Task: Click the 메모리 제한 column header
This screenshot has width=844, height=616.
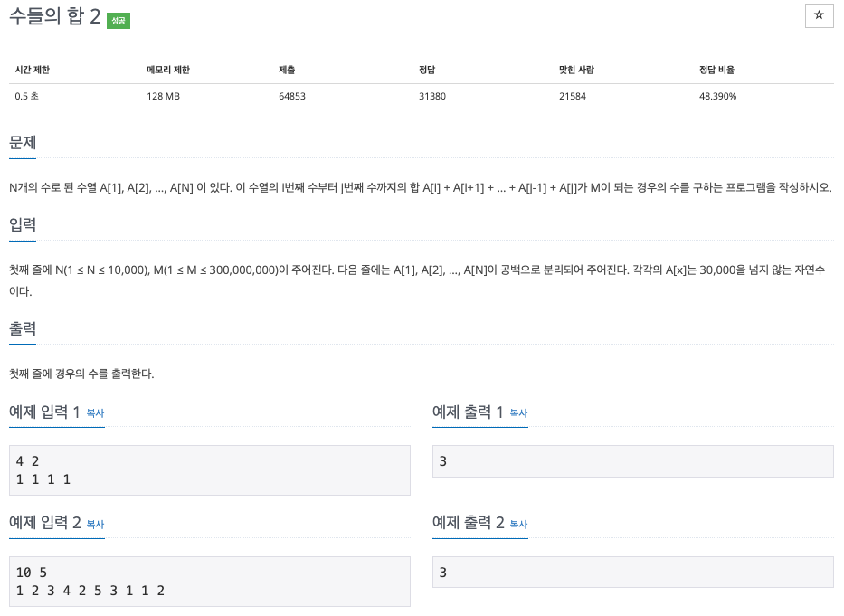Action: tap(168, 70)
